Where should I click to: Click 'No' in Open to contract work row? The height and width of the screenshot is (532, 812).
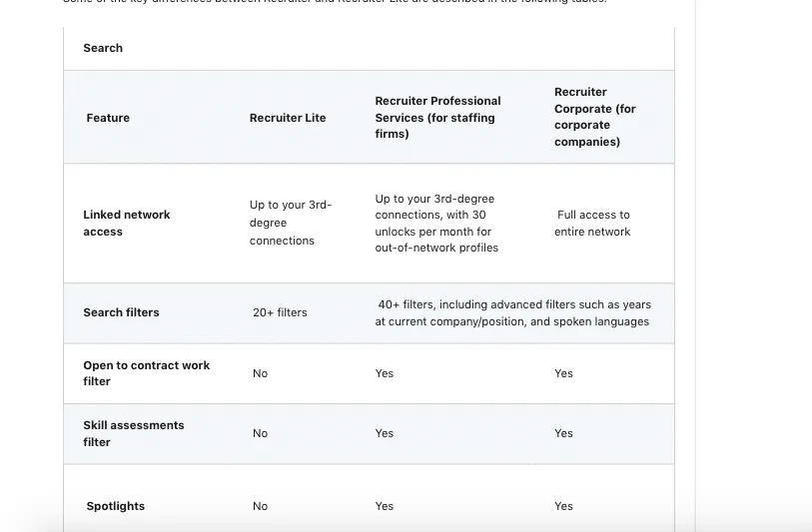point(260,373)
